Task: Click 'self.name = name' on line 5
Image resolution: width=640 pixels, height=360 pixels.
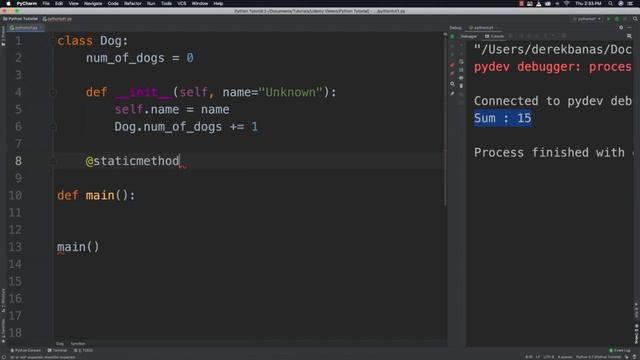Action: tap(172, 109)
